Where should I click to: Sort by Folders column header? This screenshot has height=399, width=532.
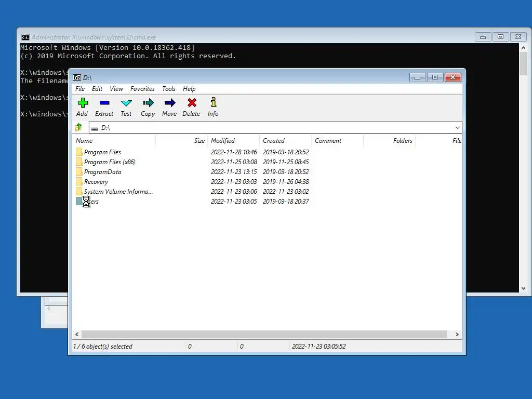coord(389,140)
